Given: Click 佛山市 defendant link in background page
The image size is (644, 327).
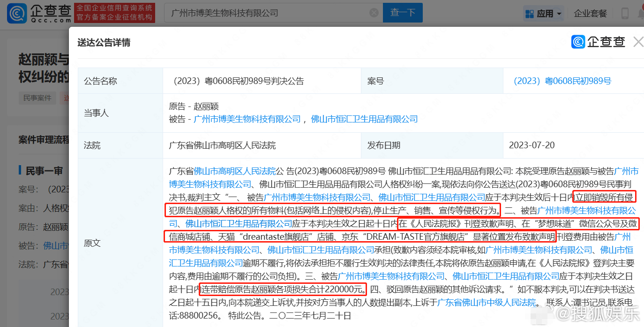Looking at the screenshot, I should pyautogui.click(x=56, y=245).
